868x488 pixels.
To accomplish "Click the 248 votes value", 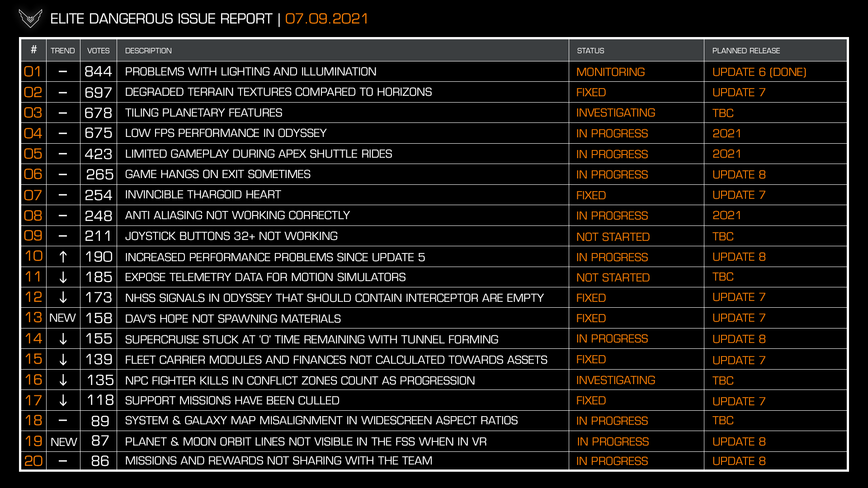I will click(98, 216).
